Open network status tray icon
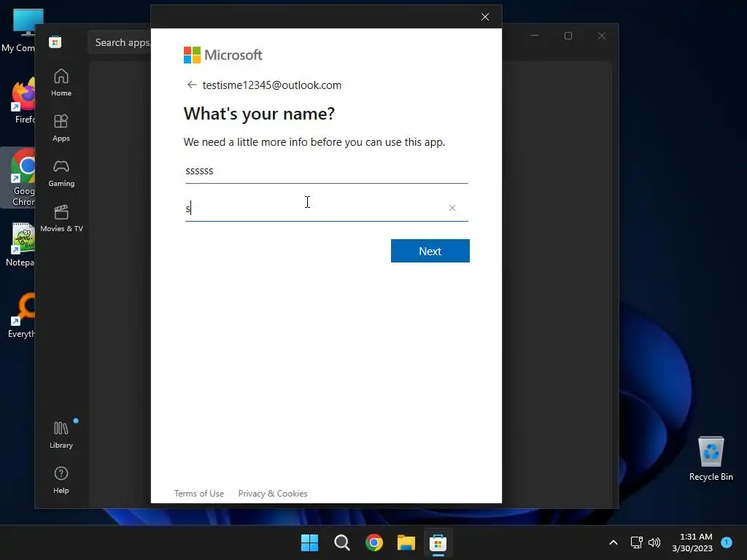 click(636, 542)
